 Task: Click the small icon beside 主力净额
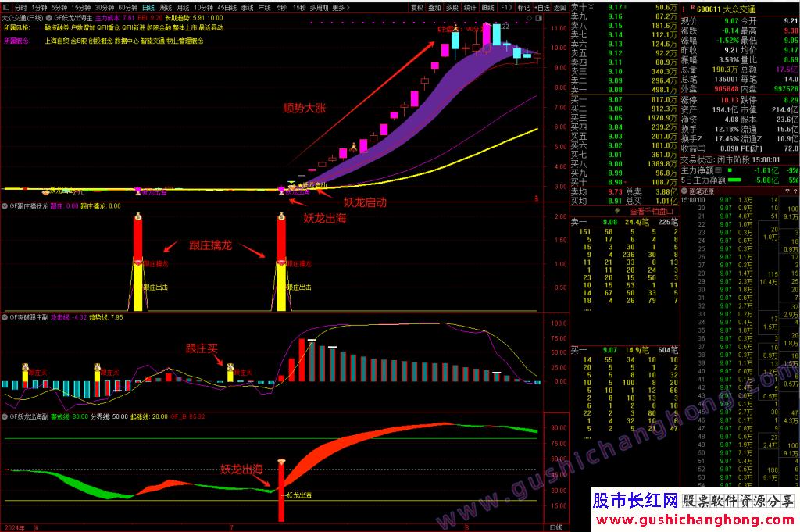719,170
